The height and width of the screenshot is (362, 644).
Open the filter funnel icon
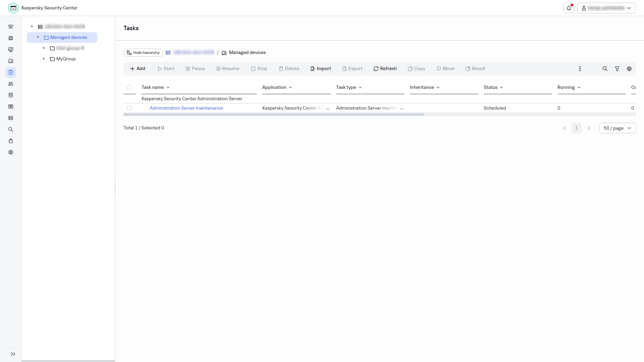pos(617,69)
